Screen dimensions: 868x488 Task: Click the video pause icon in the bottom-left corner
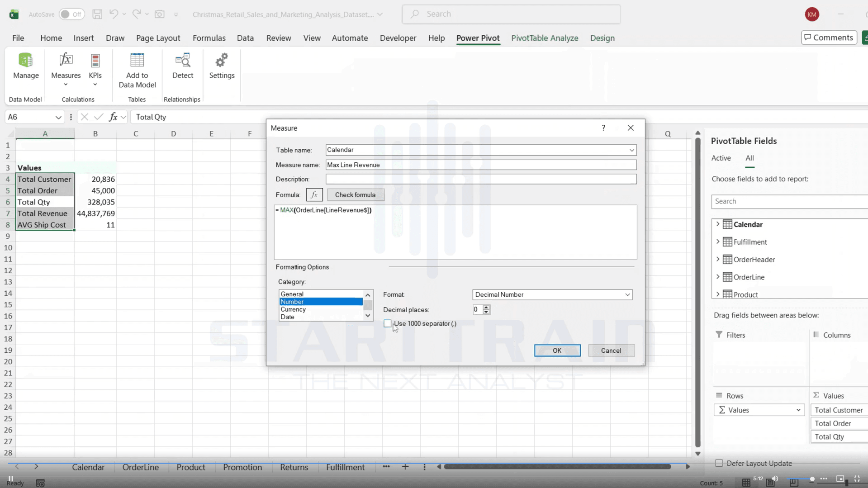point(10,478)
